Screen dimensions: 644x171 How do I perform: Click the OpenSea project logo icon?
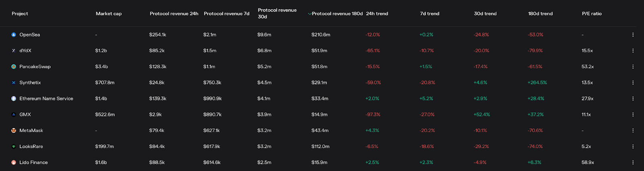14,35
